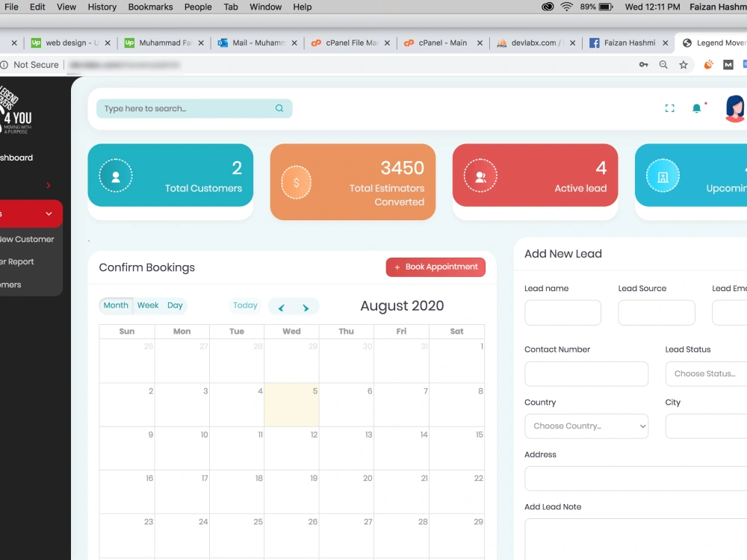747x560 pixels.
Task: Click the search magnifier icon in search box
Action: tap(279, 108)
